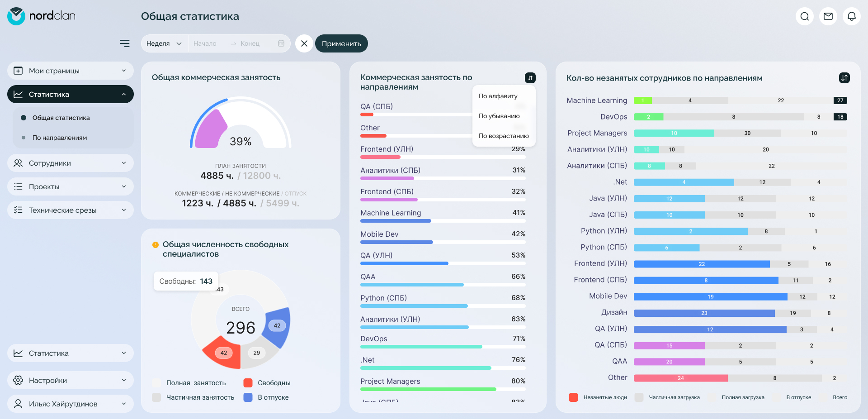Open notifications with the bell icon
The width and height of the screenshot is (868, 420).
(x=852, y=16)
